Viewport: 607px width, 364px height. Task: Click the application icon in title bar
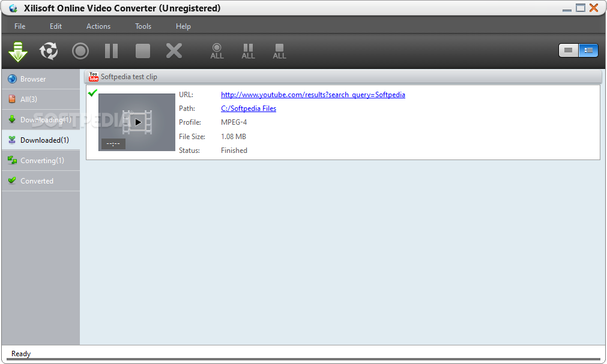13,8
